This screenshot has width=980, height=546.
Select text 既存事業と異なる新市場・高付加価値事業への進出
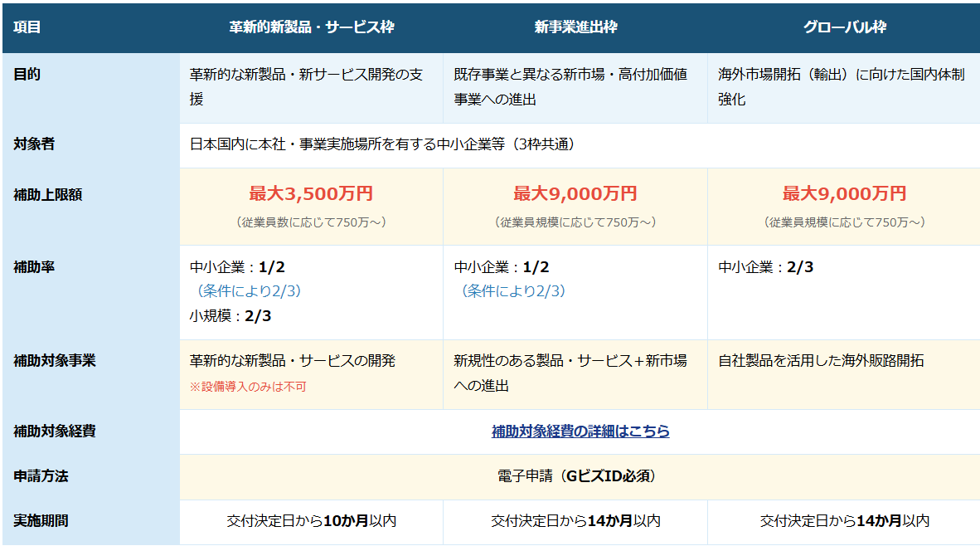[x=570, y=86]
